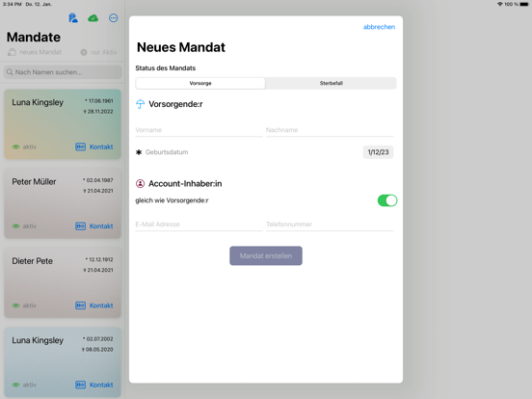
Task: Tap the Mandate sidebar title
Action: point(34,37)
